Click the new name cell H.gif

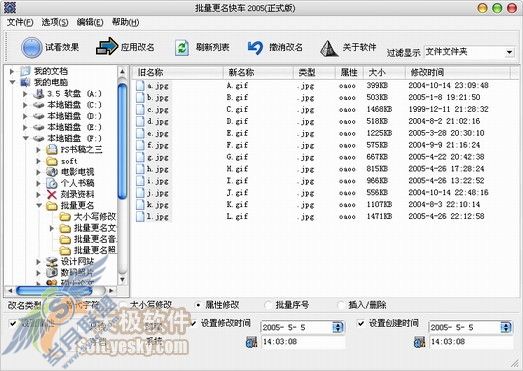[x=237, y=169]
